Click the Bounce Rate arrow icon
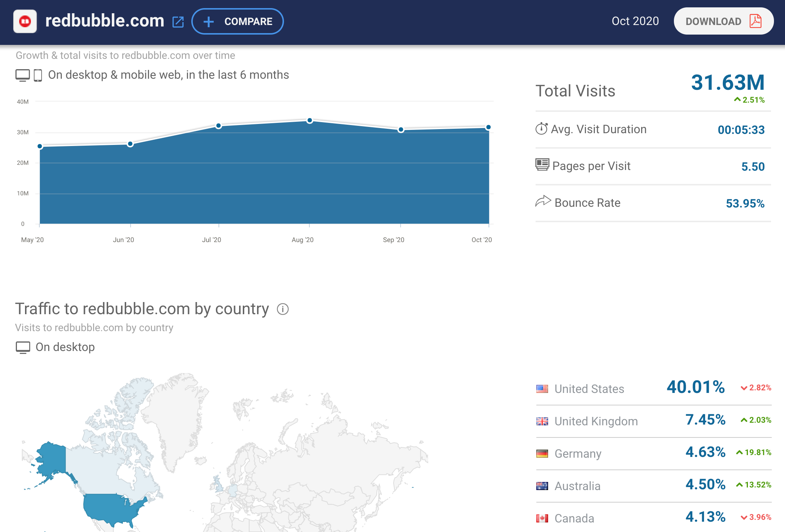Screen dimensions: 785x532 (543, 201)
